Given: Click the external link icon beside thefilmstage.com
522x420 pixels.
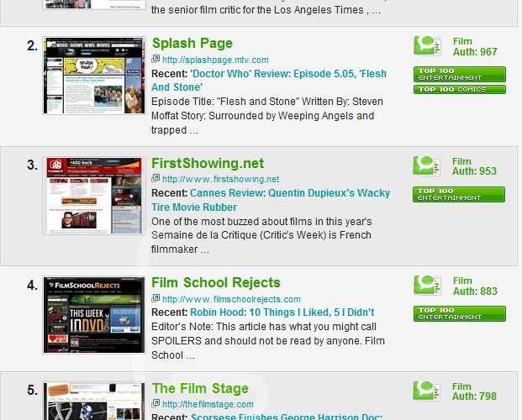Looking at the screenshot, I should pos(156,404).
